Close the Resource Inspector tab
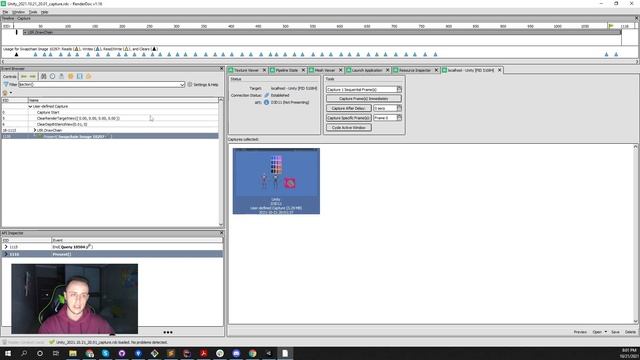The width and height of the screenshot is (640, 360). coord(436,70)
